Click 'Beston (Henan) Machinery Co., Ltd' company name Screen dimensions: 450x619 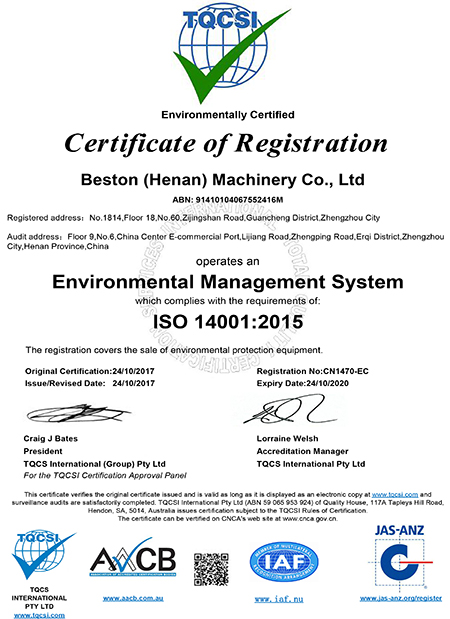click(x=223, y=180)
